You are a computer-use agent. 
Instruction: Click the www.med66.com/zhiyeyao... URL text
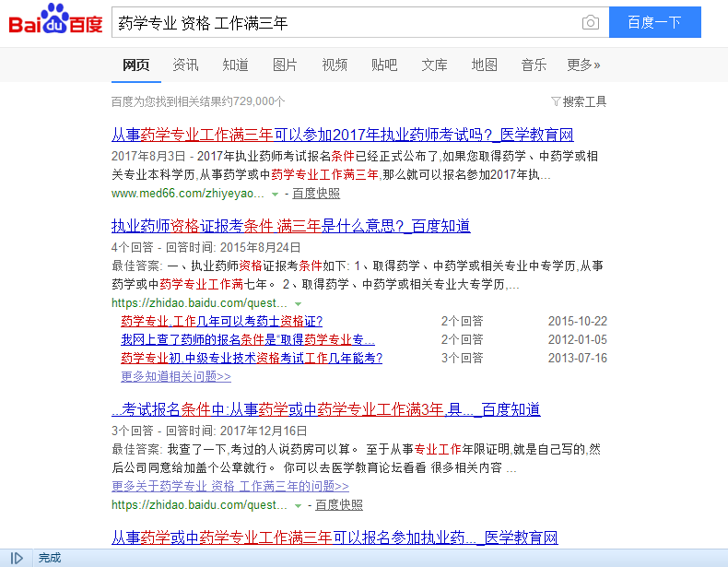pos(188,194)
